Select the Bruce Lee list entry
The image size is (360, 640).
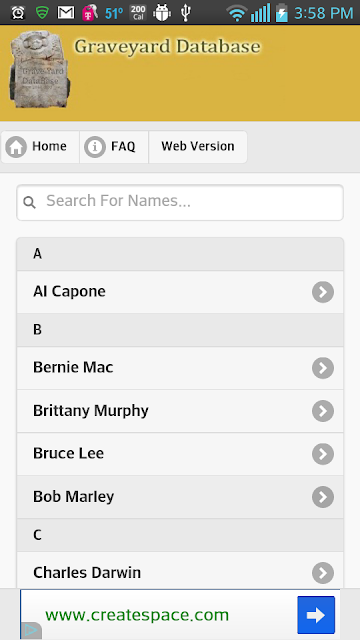coord(180,454)
